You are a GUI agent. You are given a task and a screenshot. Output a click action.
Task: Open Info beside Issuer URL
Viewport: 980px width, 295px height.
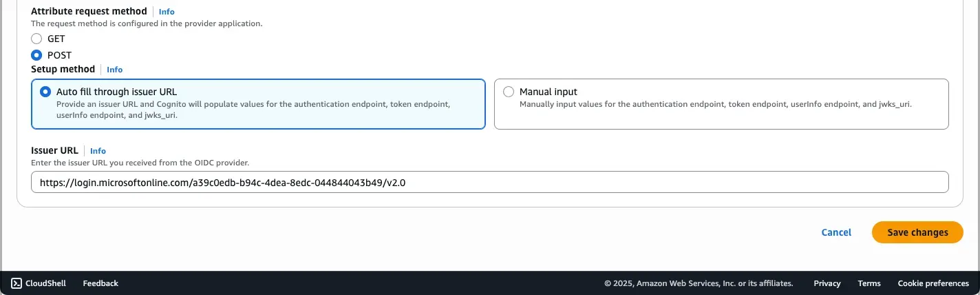pyautogui.click(x=98, y=151)
